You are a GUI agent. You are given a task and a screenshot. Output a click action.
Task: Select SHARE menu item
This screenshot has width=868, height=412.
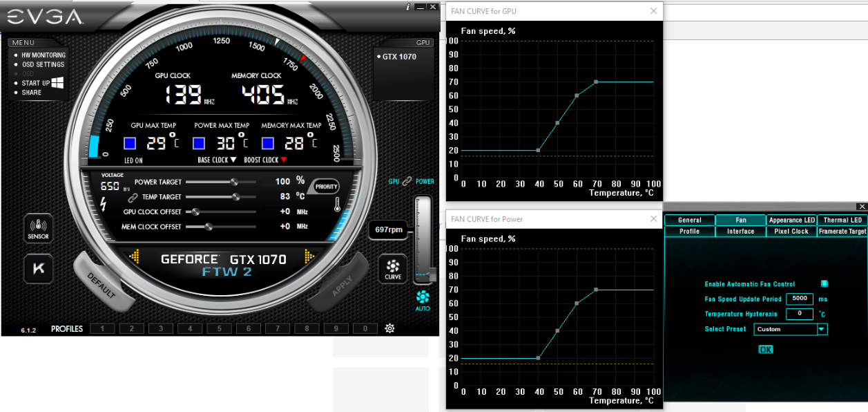(x=32, y=93)
